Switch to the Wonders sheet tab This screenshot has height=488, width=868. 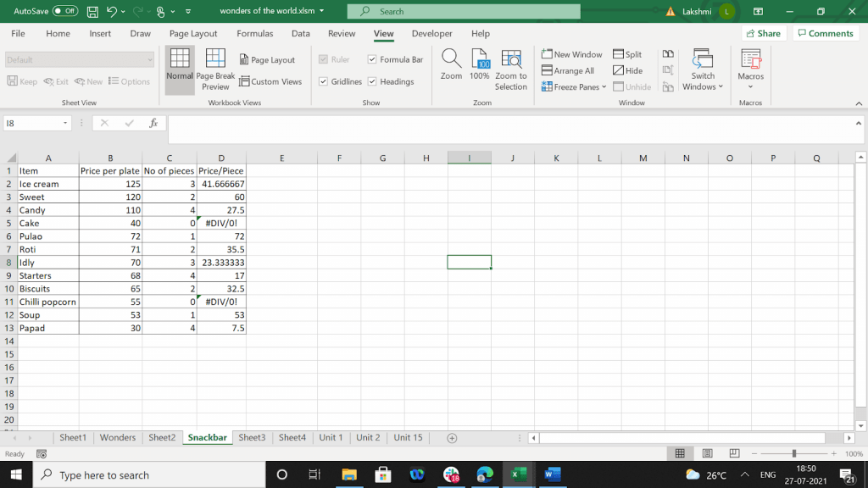(118, 438)
